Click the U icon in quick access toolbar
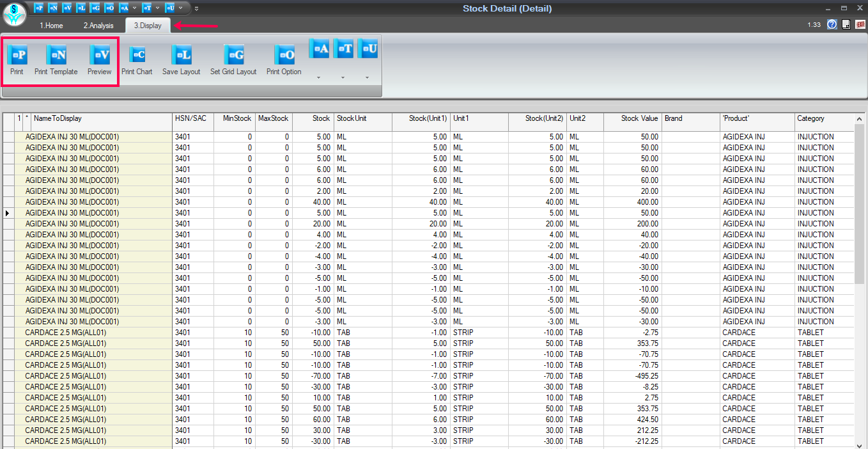Screen dimensions: 868x449 (x=170, y=8)
